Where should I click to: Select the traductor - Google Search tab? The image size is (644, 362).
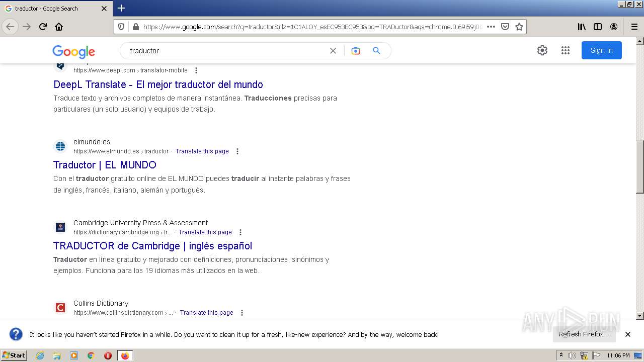(56, 9)
